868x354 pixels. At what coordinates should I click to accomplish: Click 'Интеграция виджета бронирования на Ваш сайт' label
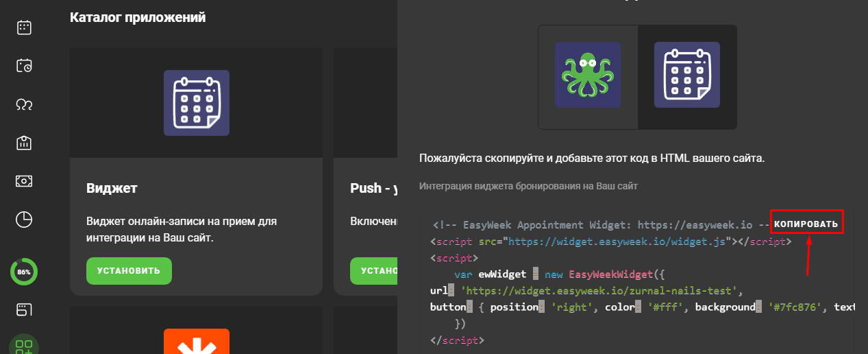[x=528, y=186]
